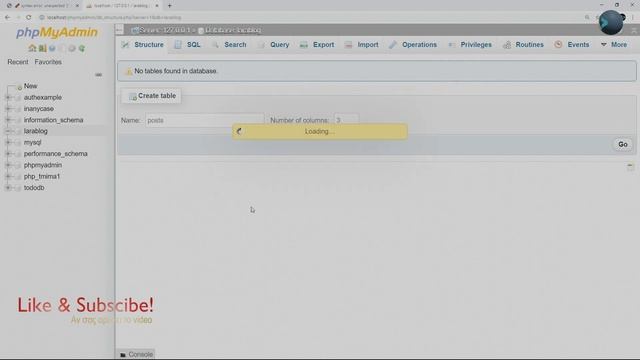Click the Export tab icon
This screenshot has height=360, width=640.
(304, 44)
